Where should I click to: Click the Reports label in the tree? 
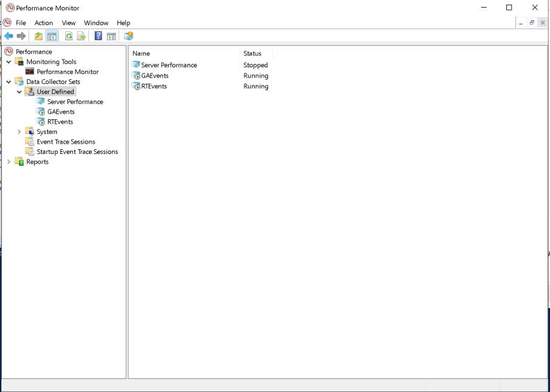pos(37,162)
